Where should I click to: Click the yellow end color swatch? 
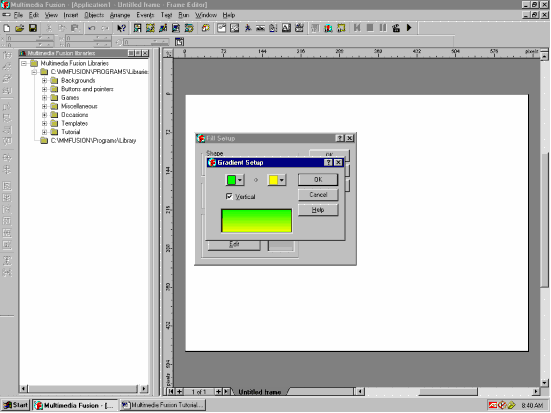pyautogui.click(x=273, y=180)
